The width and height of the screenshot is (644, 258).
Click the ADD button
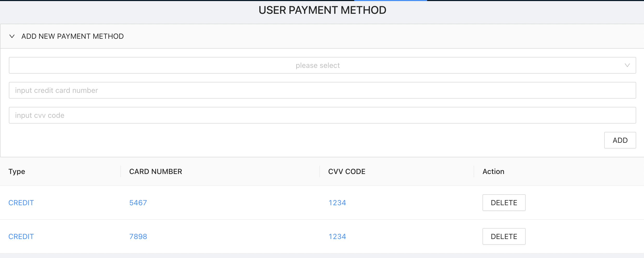click(x=620, y=140)
